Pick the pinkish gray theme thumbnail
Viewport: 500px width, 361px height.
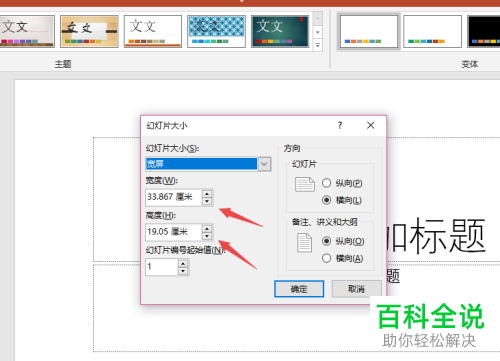coord(27,31)
